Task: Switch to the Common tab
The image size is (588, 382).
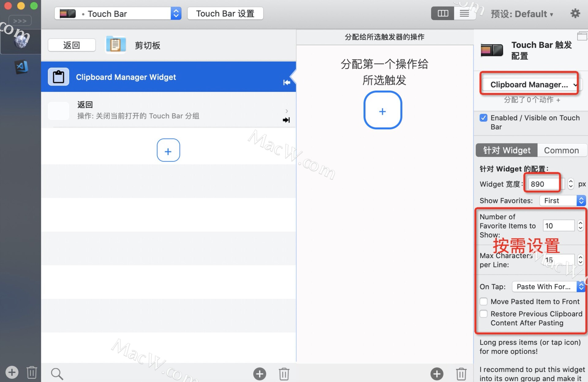Action: coord(561,150)
